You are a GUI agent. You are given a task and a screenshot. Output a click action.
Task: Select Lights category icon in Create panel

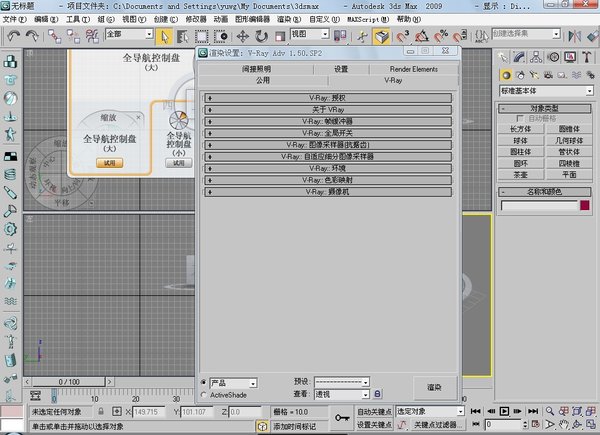(534, 75)
